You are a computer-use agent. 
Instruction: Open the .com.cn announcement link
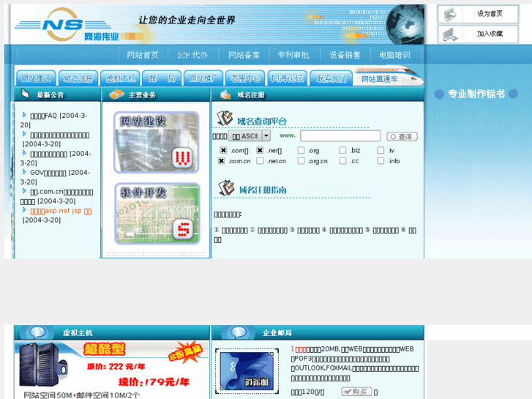[x=57, y=196]
